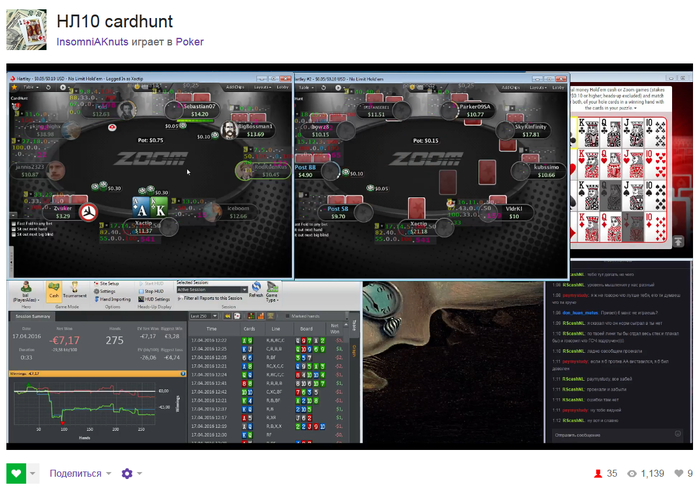Click Lobby in Hartley #2 table
This screenshot has height=500, width=700.
[558, 88]
